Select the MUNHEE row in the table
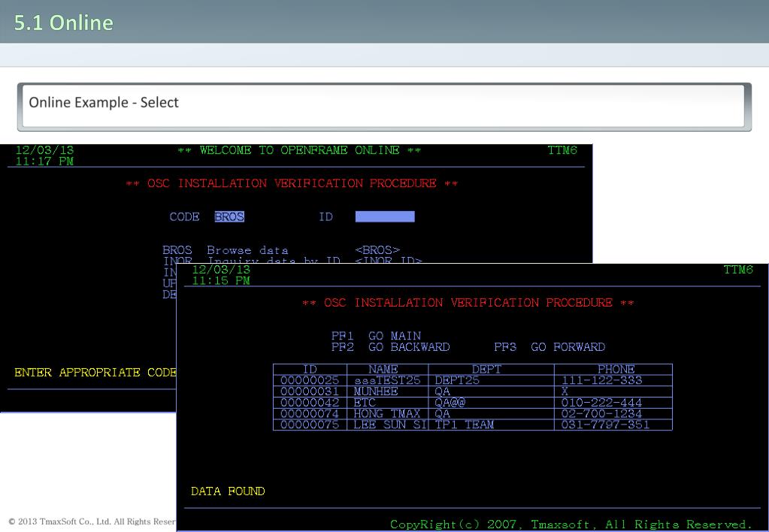769x532 pixels. [472, 391]
